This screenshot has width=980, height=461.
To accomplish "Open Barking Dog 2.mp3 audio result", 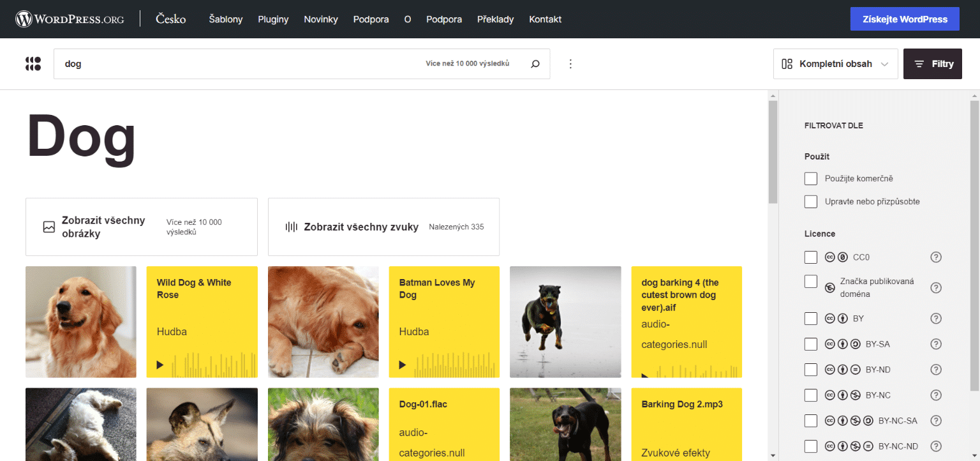I will 687,424.
